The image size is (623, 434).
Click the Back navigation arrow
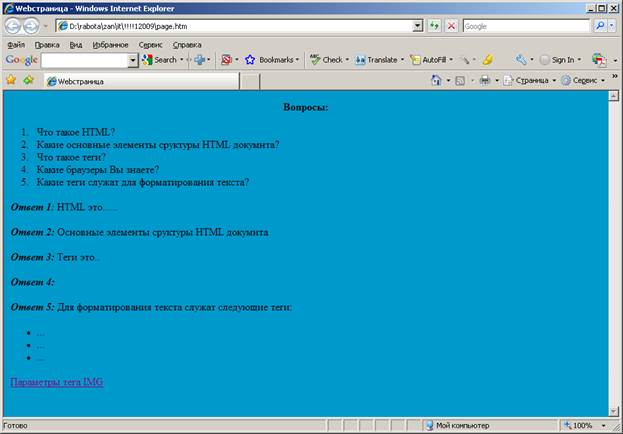point(12,26)
